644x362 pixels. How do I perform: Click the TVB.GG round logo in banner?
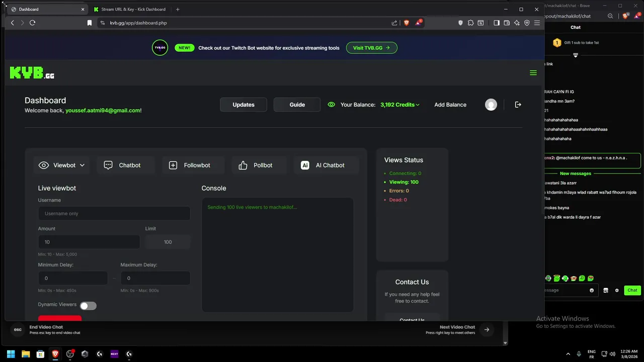160,48
